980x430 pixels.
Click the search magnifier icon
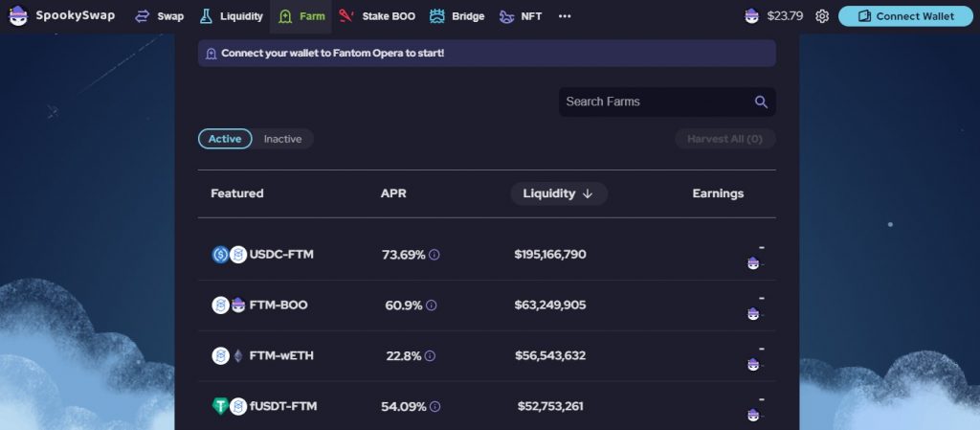[x=761, y=102]
